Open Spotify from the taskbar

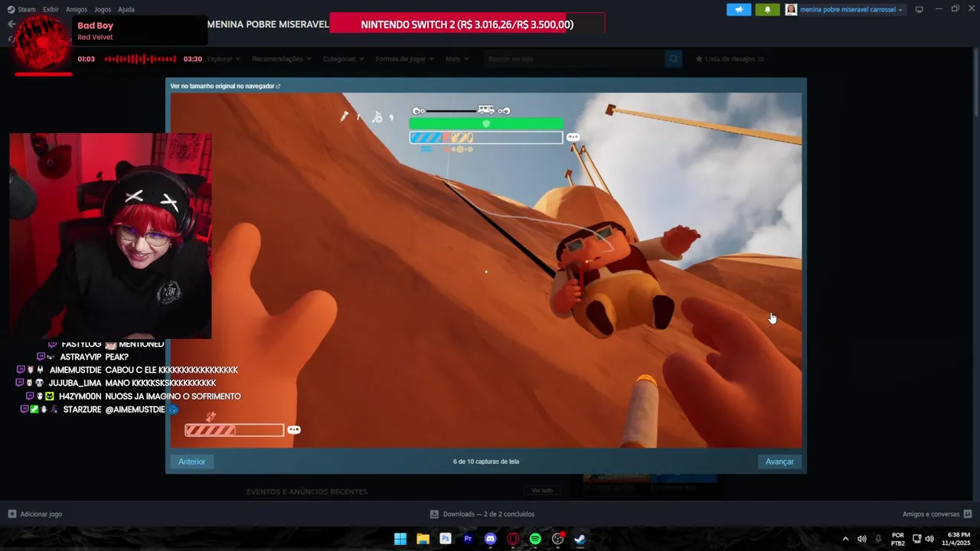[535, 539]
